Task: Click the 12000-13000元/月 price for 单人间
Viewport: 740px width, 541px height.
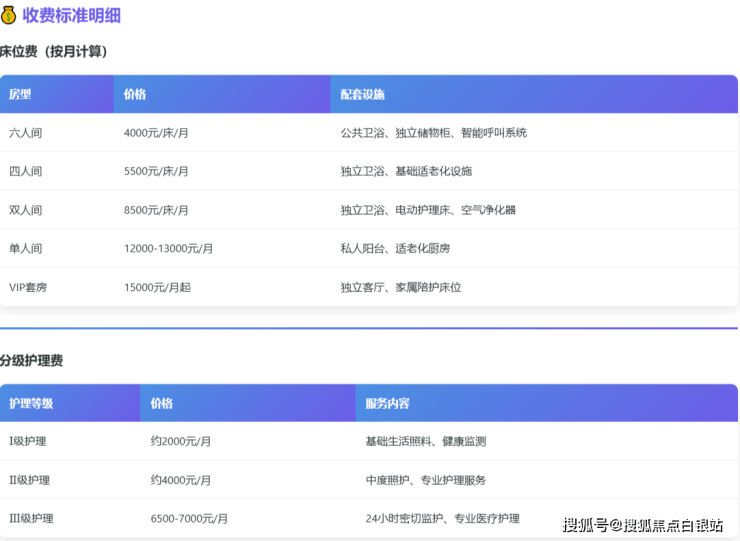Action: (x=168, y=248)
